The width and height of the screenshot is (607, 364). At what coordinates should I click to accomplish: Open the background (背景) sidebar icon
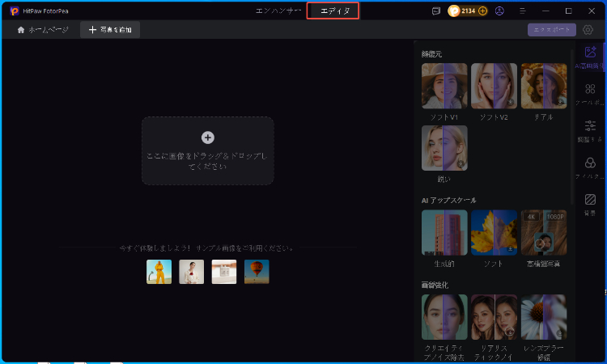590,200
